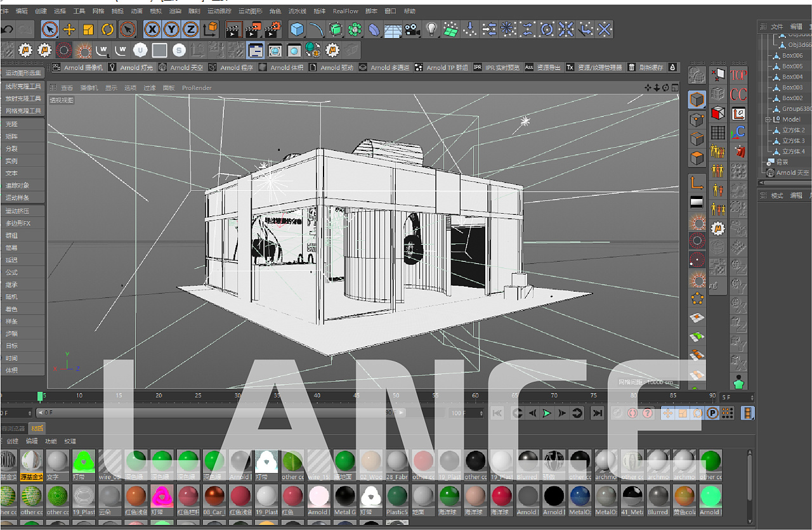Select 背景 object in tree
The width and height of the screenshot is (812, 530).
(782, 162)
